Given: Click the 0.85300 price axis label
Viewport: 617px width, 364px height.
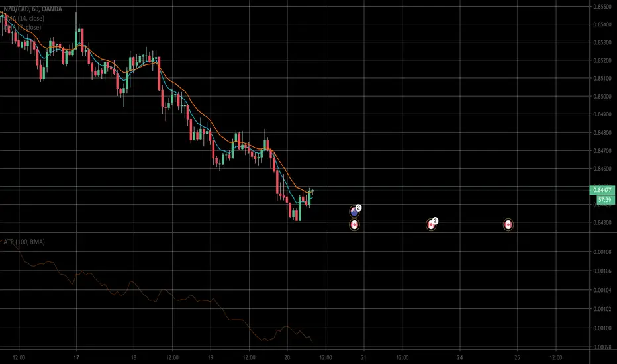Looking at the screenshot, I should 602,42.
